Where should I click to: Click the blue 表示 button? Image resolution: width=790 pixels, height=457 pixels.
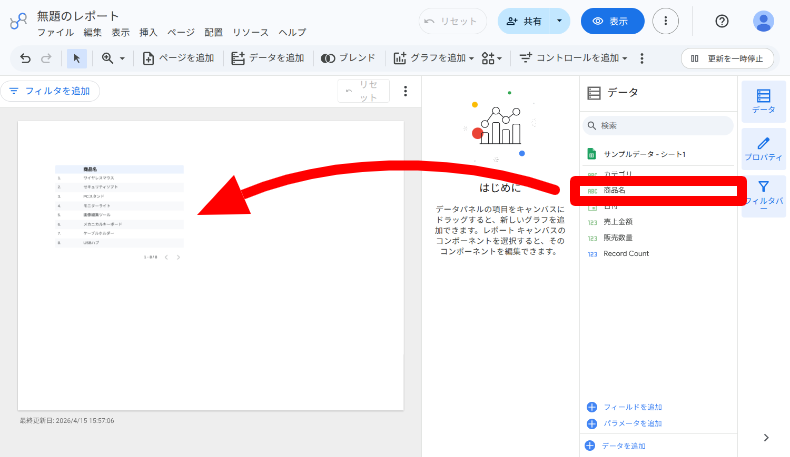click(612, 21)
